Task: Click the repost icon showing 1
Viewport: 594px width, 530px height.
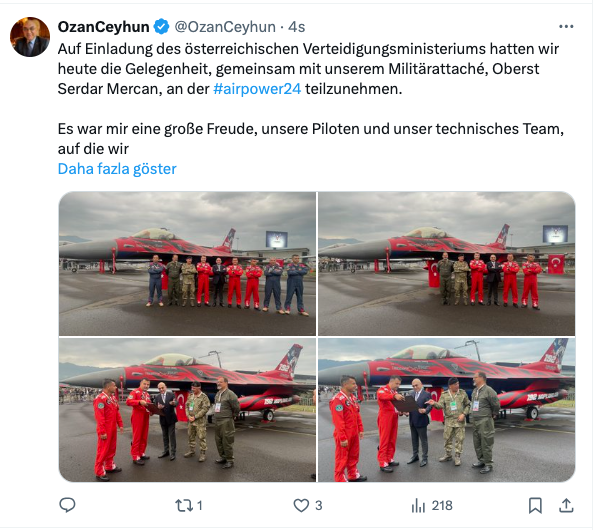Action: [x=184, y=505]
